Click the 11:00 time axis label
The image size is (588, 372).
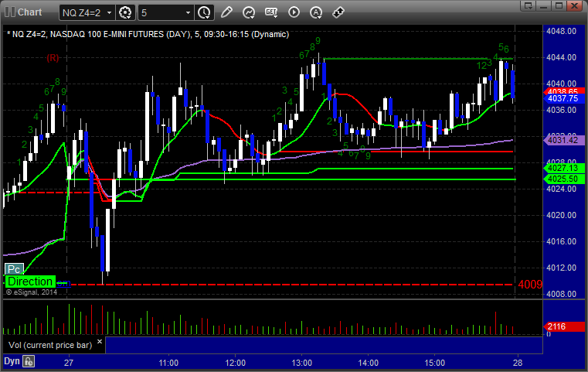pos(168,363)
